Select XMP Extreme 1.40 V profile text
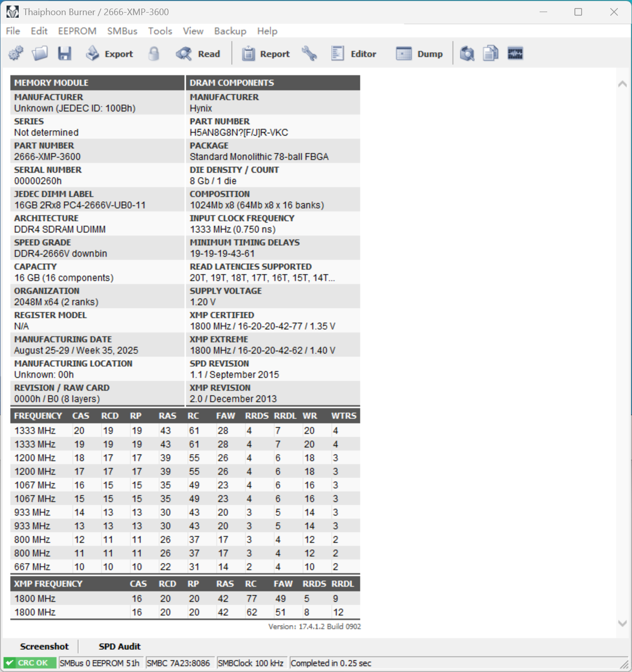This screenshot has height=672, width=632. [x=262, y=351]
